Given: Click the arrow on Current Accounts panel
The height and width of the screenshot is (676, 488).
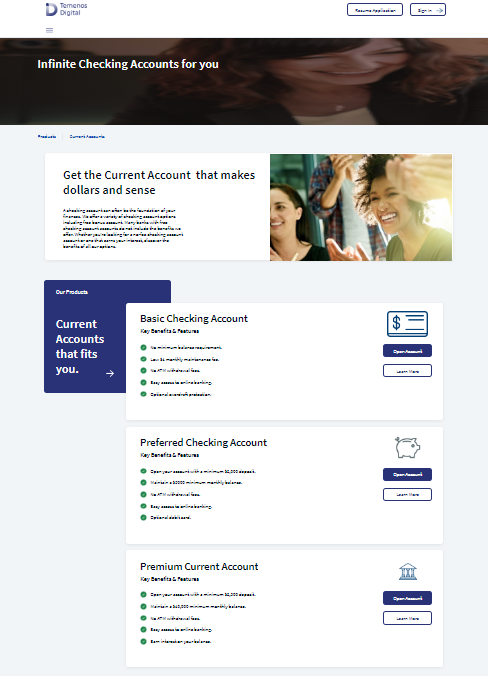Looking at the screenshot, I should (110, 373).
